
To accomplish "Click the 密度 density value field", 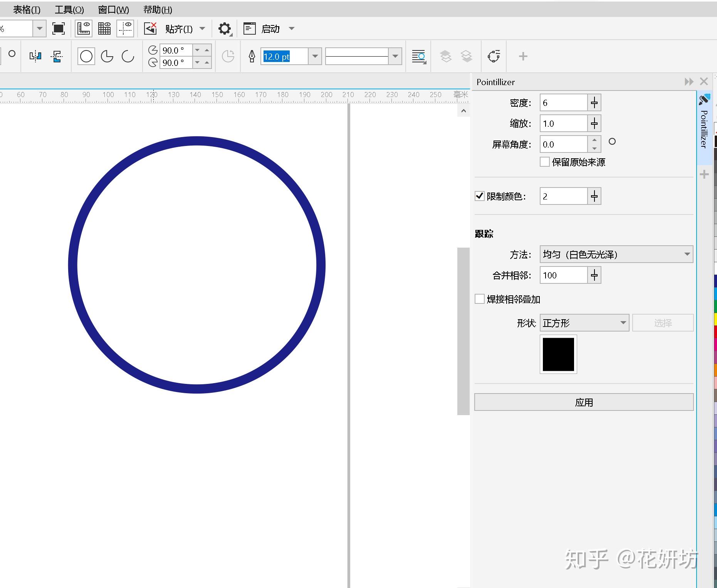I will (563, 103).
